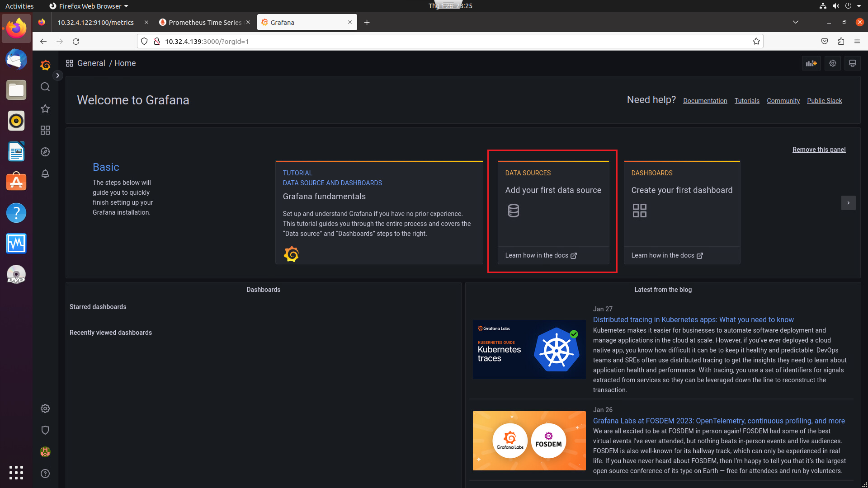Open the dashboard search (magnifier icon)
Screen dimensions: 868x488
tap(45, 87)
